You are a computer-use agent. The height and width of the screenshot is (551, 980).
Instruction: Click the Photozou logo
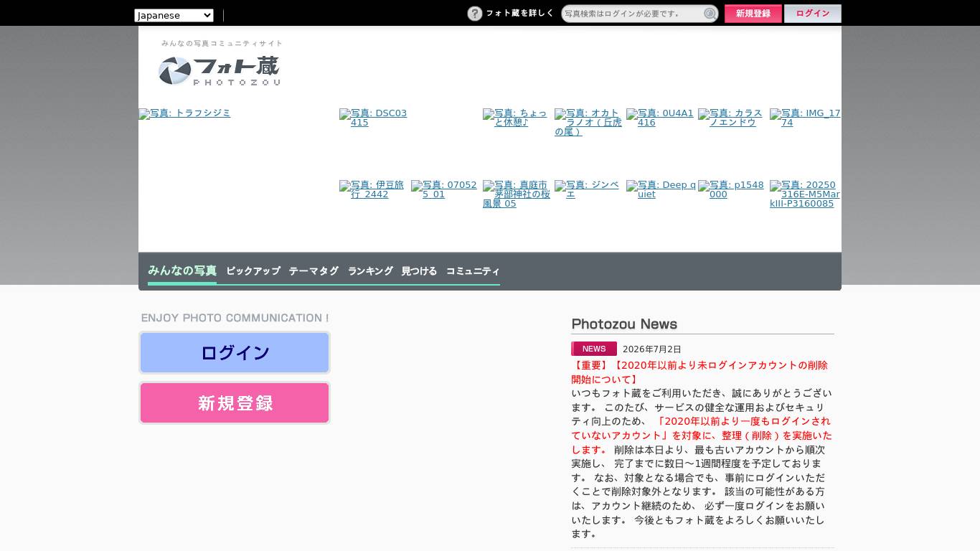[219, 70]
